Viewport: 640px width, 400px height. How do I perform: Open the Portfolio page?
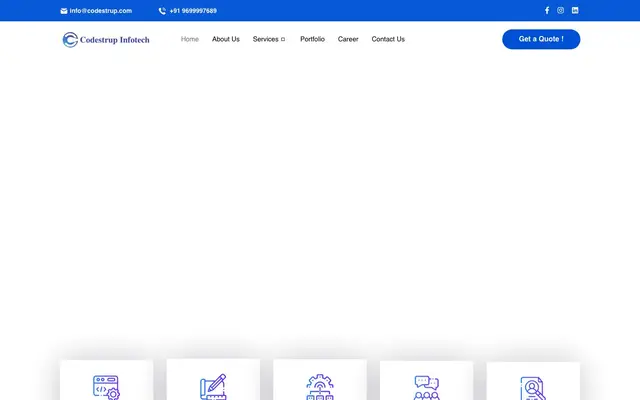(x=312, y=39)
